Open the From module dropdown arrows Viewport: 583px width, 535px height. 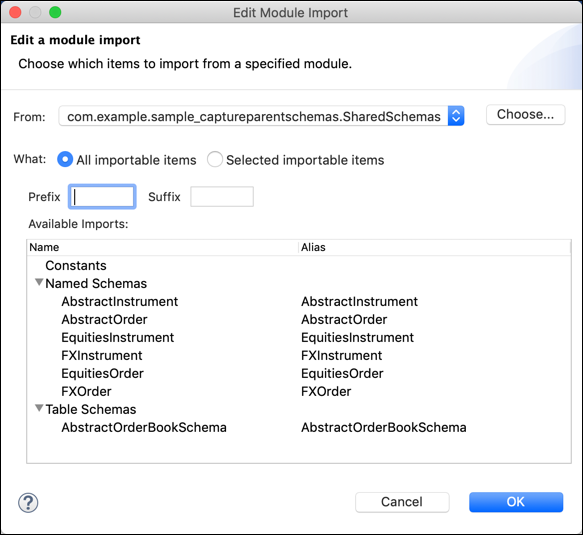coord(456,116)
